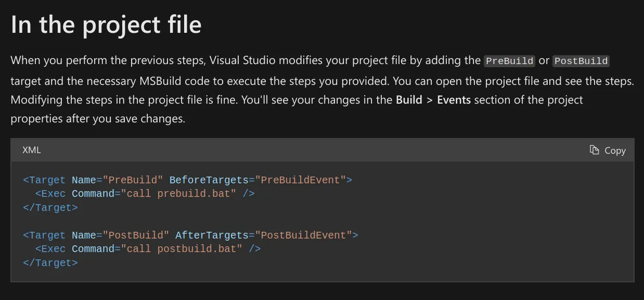Click the PreBuild inline code badge
Image resolution: width=644 pixels, height=300 pixels.
coord(510,60)
